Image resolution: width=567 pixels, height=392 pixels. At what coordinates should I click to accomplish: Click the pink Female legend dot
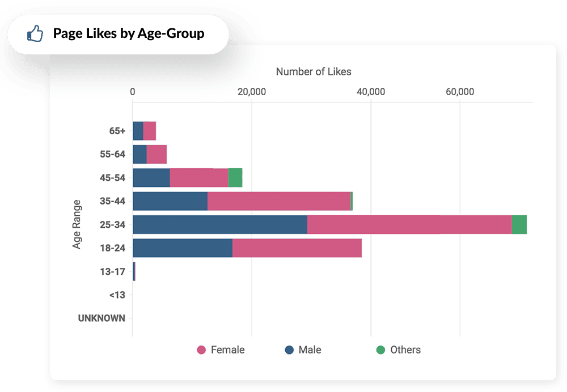click(x=201, y=350)
